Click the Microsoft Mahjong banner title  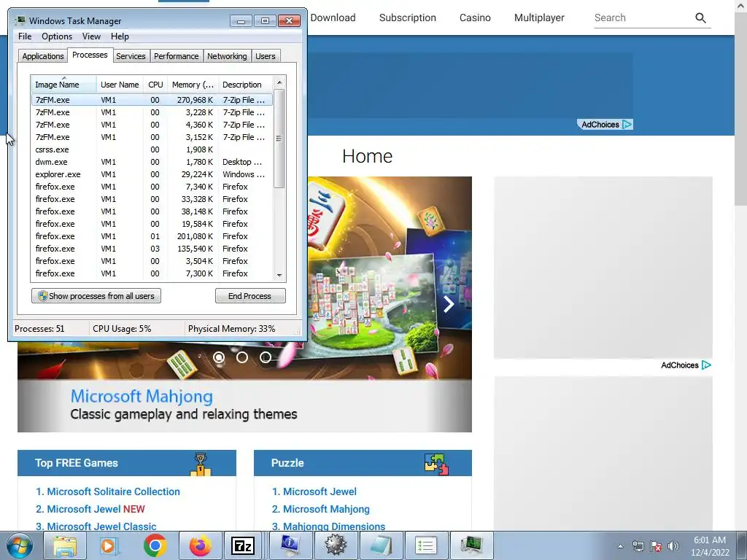click(x=142, y=396)
